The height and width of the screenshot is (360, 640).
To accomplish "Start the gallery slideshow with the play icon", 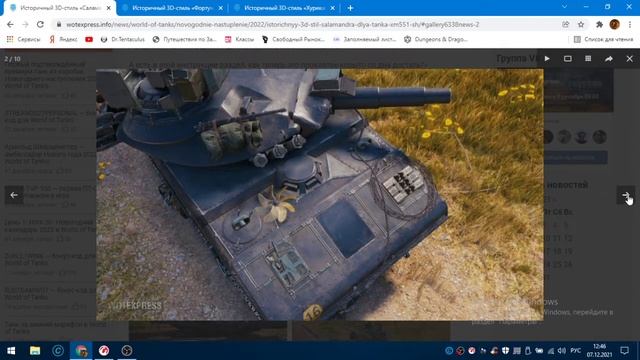I will click(547, 59).
